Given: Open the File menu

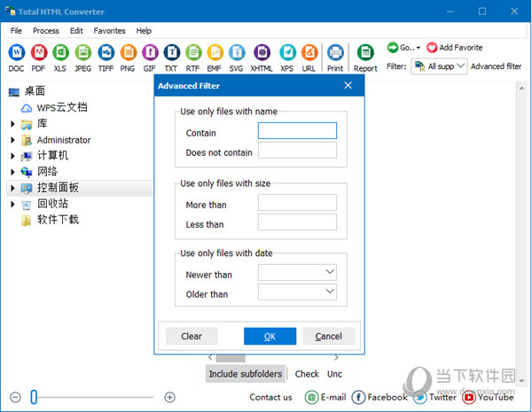Looking at the screenshot, I should 16,31.
